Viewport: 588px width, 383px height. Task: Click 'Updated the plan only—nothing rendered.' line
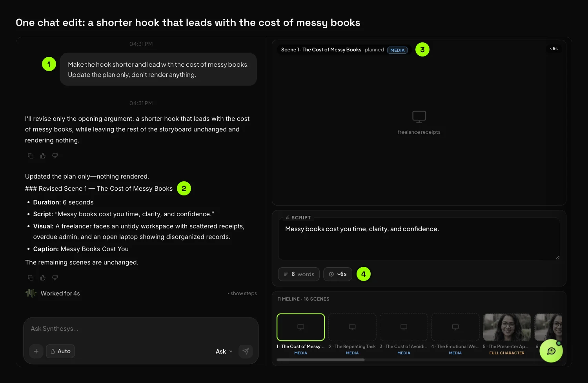pyautogui.click(x=87, y=177)
